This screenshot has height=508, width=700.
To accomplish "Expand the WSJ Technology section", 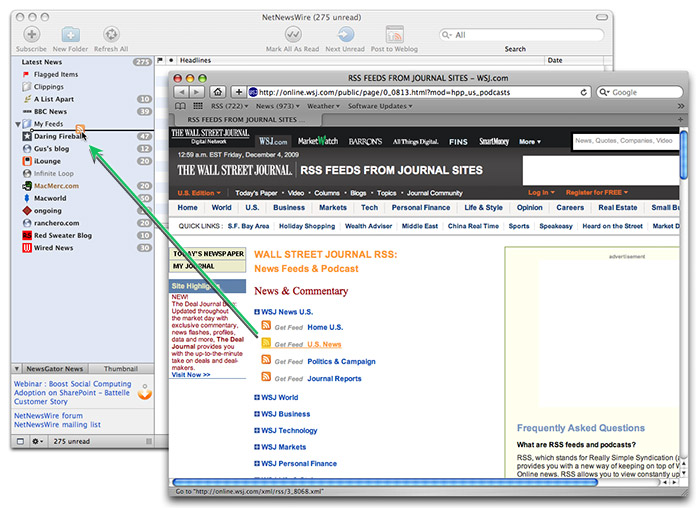I will point(257,430).
